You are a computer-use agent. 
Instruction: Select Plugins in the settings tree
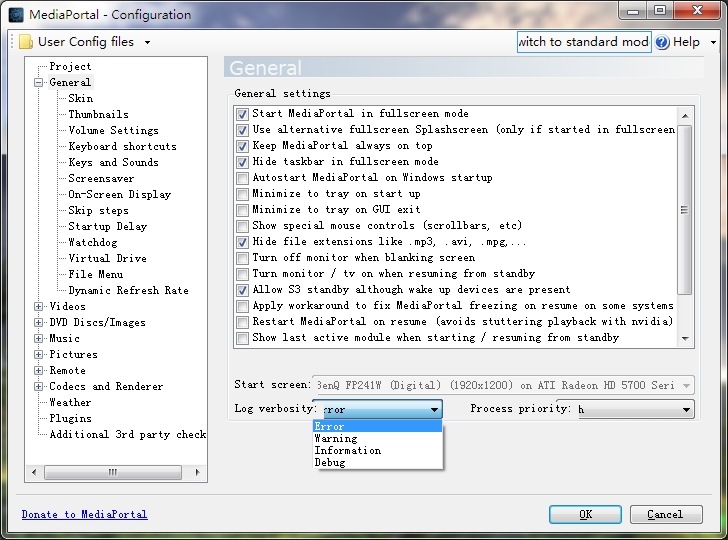tap(70, 419)
